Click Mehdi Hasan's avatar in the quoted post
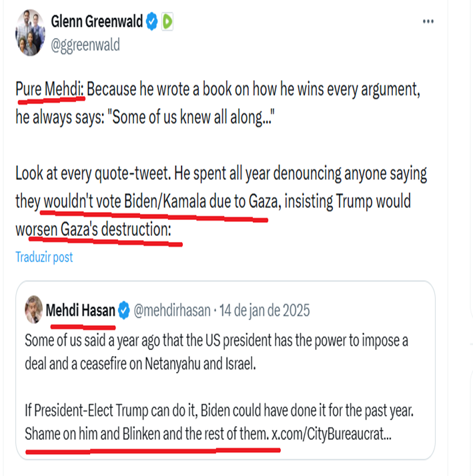The image size is (473, 476). [x=32, y=310]
